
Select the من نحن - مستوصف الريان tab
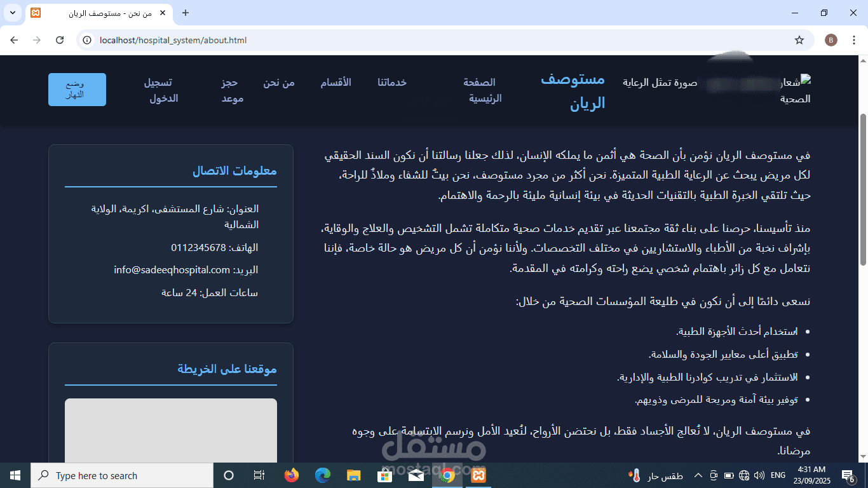(98, 13)
